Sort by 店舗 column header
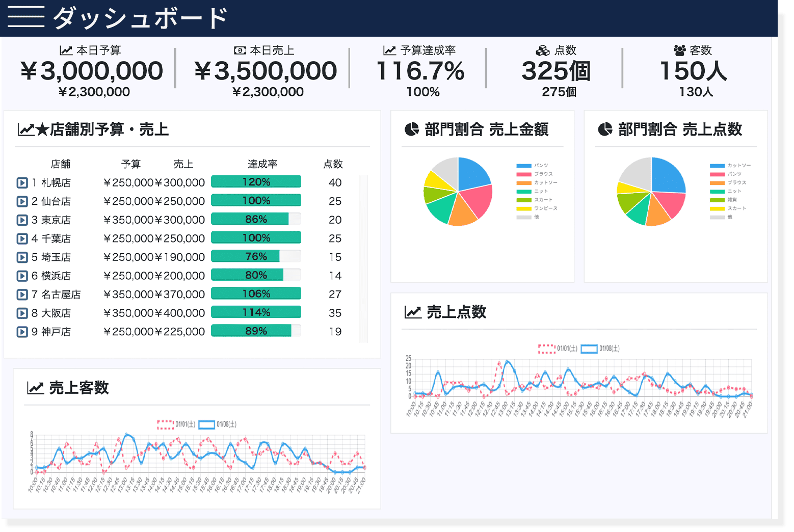The image size is (794, 532). [x=61, y=164]
